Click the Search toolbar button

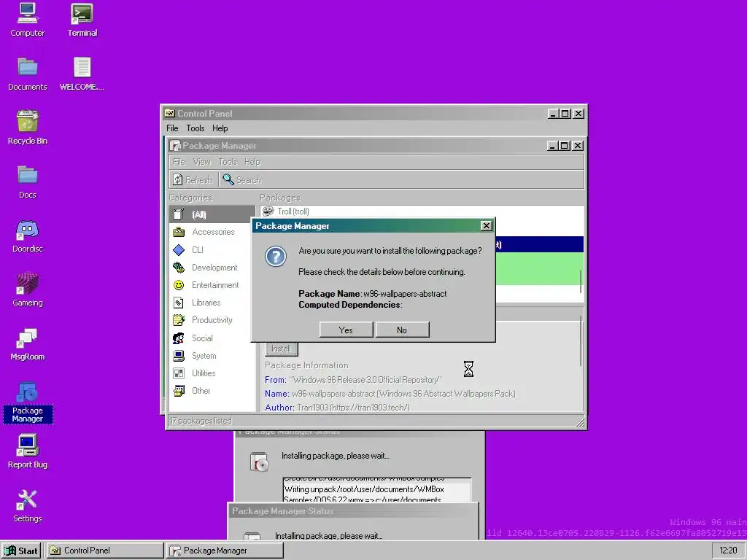click(x=242, y=180)
